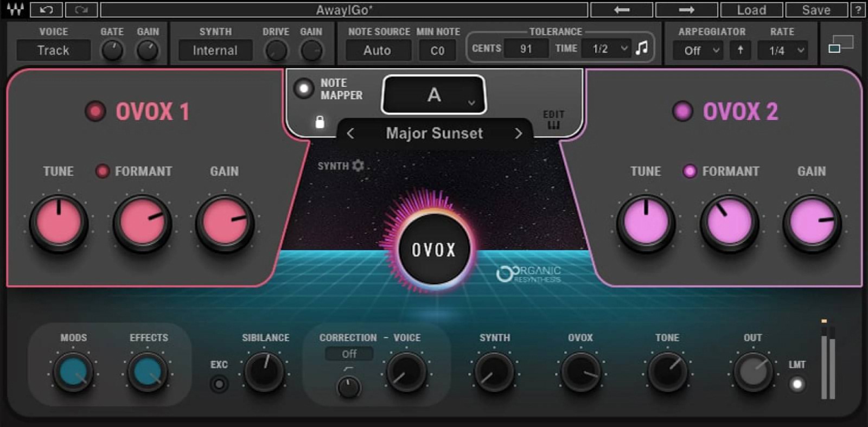868x427 pixels.
Task: Open the root note A dropdown
Action: [x=434, y=95]
